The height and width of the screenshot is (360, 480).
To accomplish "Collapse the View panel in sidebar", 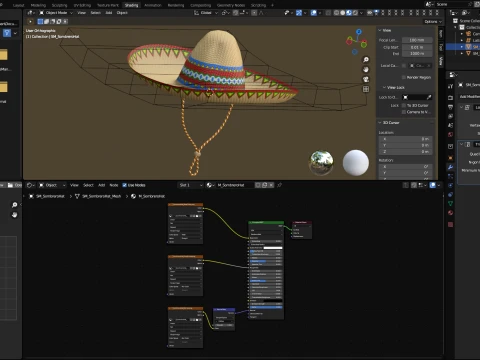I will [380, 30].
